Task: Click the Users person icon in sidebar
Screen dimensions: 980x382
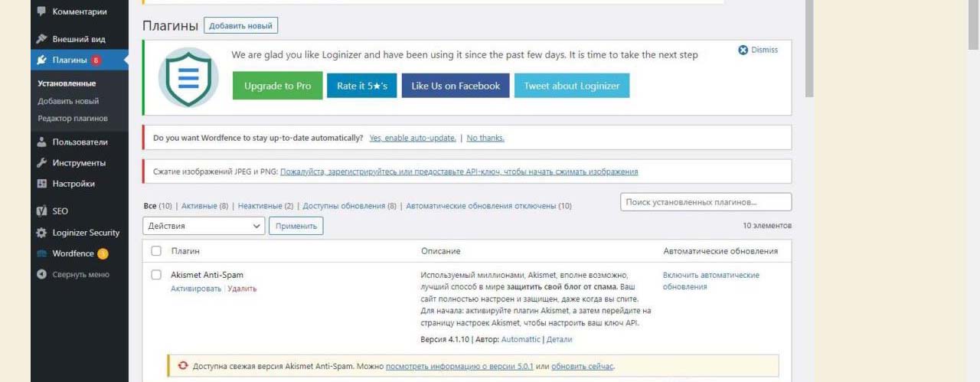Action: pyautogui.click(x=42, y=142)
